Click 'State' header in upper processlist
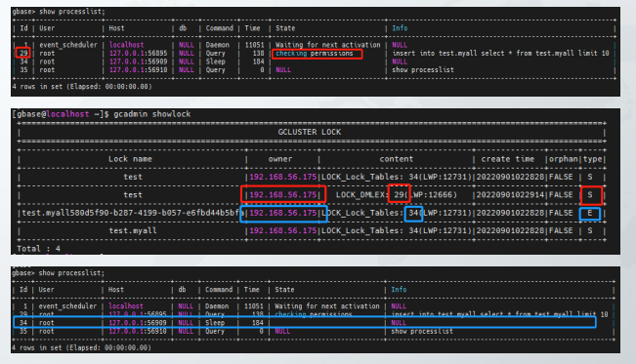The height and width of the screenshot is (364, 636). (285, 28)
